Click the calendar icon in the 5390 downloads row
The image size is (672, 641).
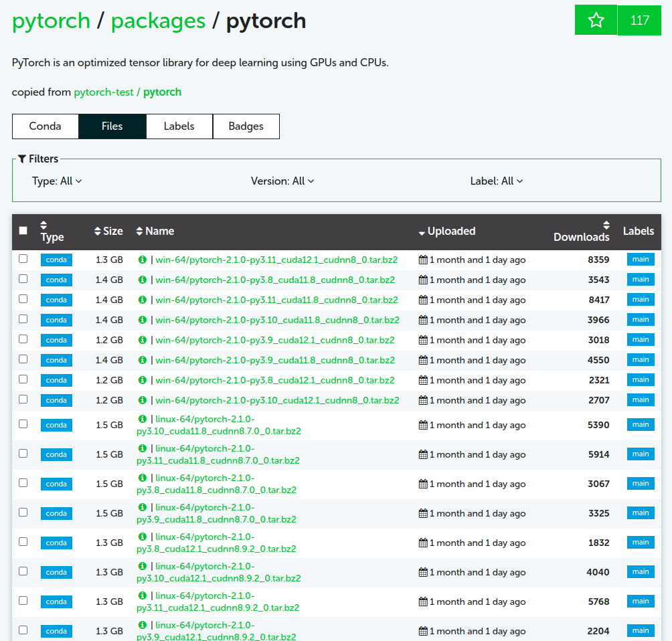pos(423,425)
